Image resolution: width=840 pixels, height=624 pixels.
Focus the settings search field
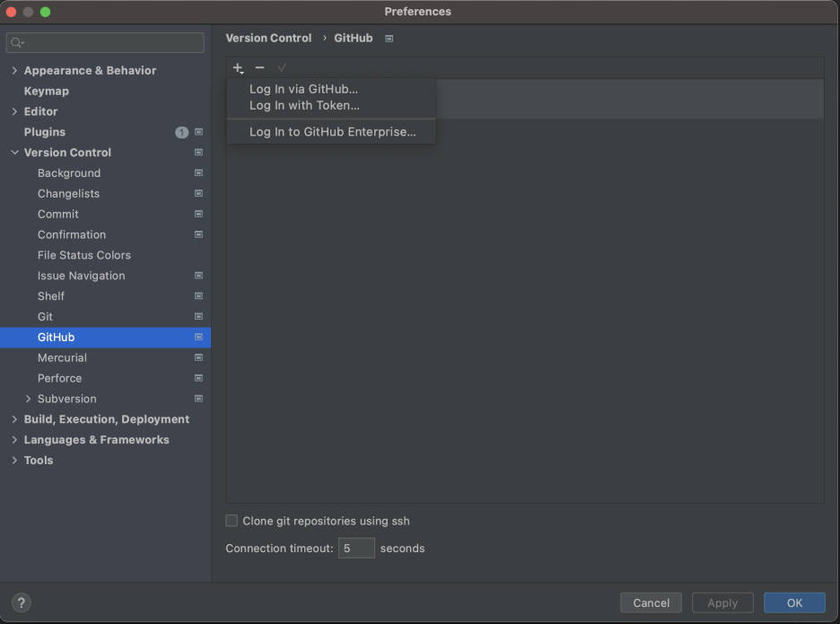[105, 42]
